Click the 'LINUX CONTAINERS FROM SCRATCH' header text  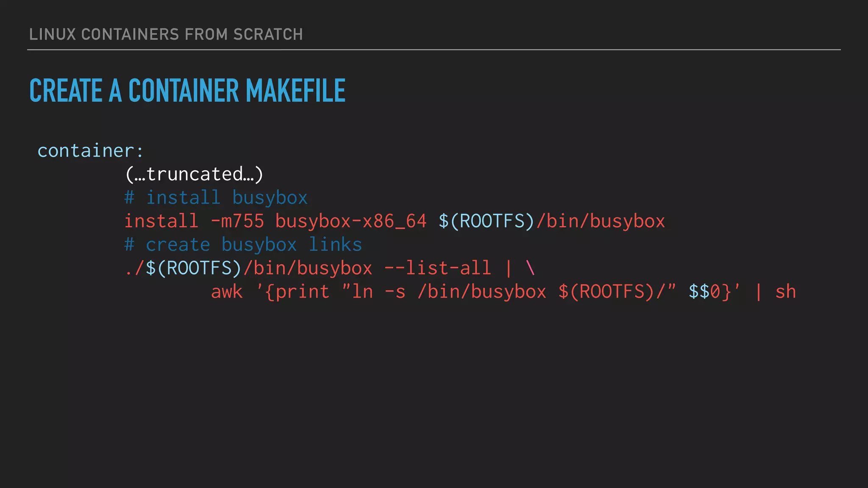pyautogui.click(x=166, y=34)
